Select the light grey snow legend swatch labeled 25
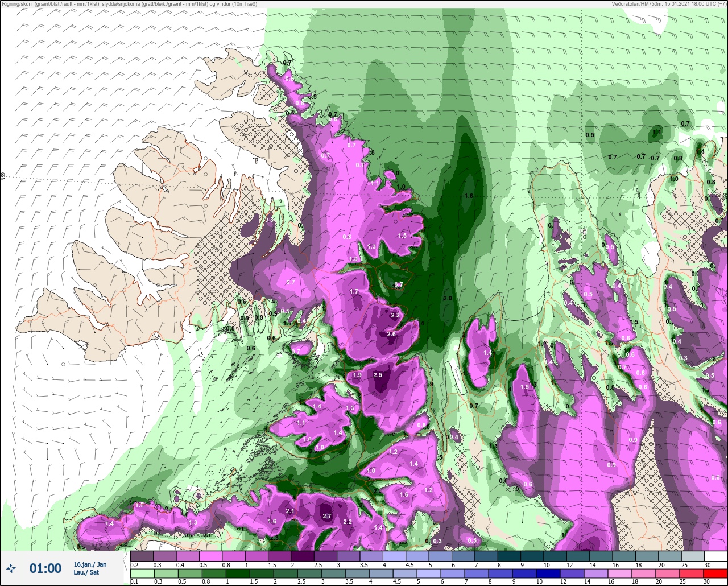Viewport: 728px width, 586px height. [692, 556]
